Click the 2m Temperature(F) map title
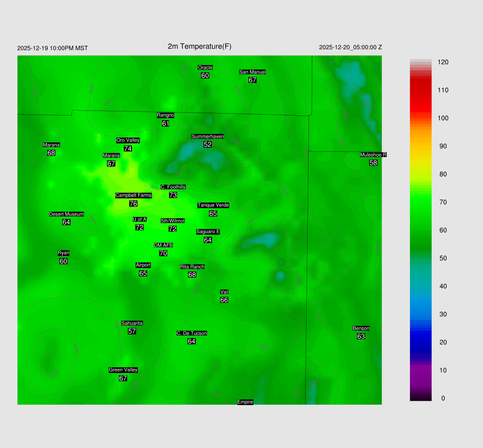 (x=200, y=46)
